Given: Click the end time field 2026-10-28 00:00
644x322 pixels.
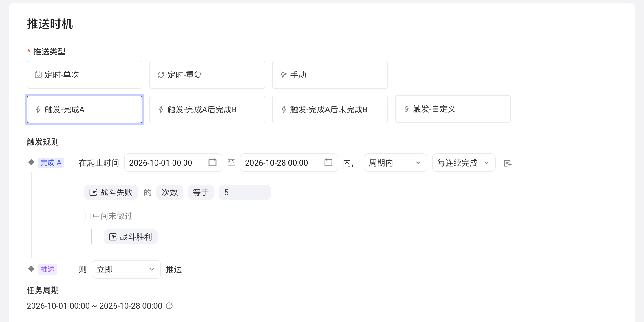Looking at the screenshot, I should pyautogui.click(x=289, y=163).
